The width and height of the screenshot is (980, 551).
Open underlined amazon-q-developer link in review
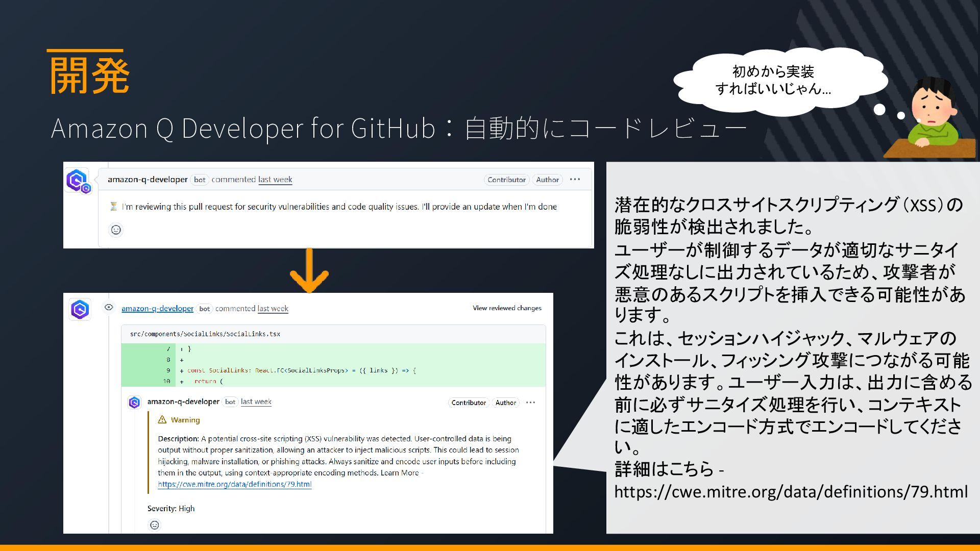(157, 309)
